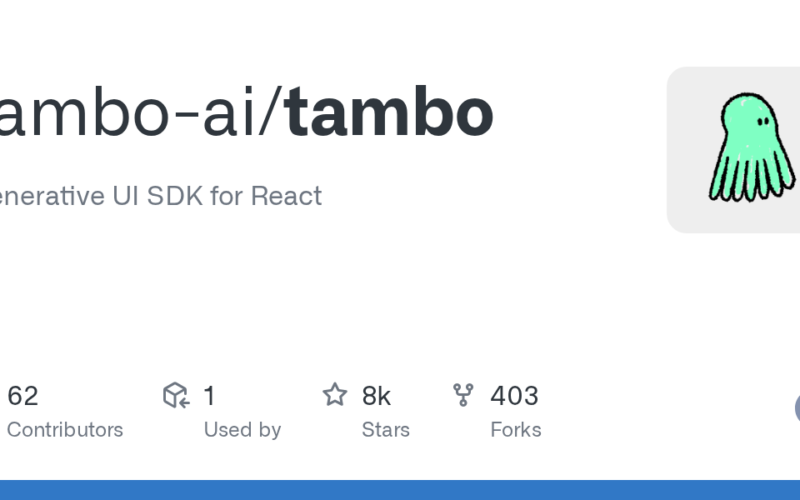Open the bold 'tambo' repository name
Screen dimensions: 800x500
coord(390,115)
